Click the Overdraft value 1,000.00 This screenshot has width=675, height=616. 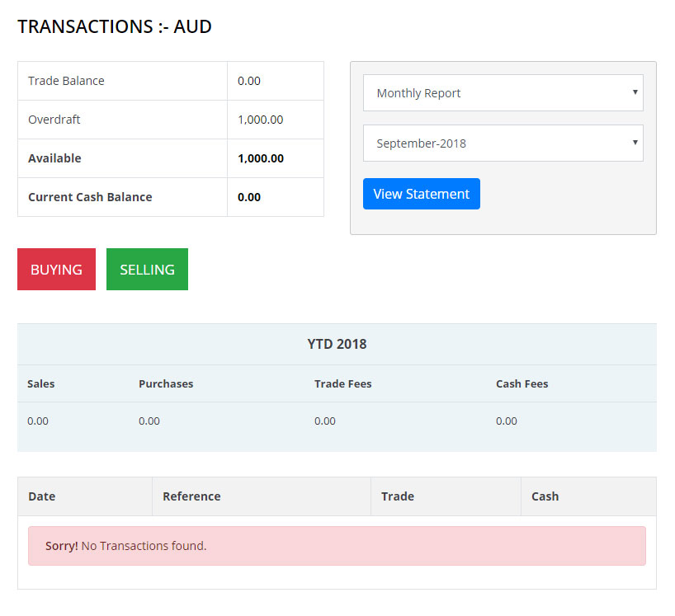pos(260,120)
